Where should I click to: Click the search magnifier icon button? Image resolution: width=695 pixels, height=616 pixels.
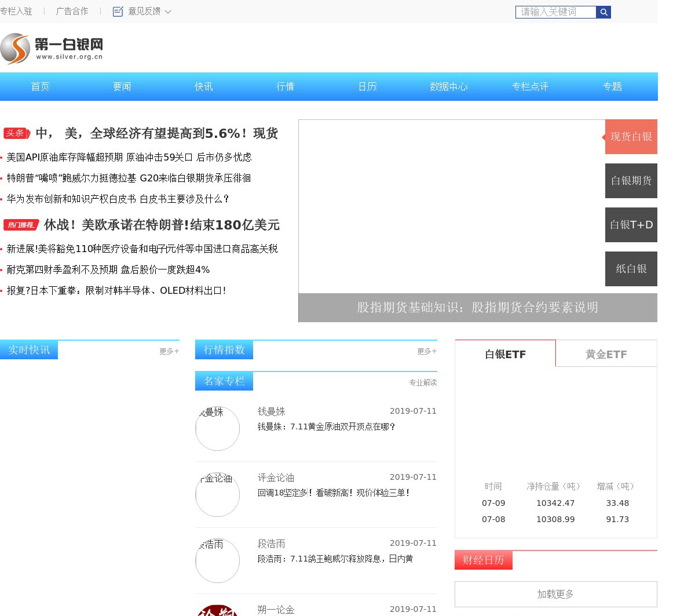[x=603, y=12]
